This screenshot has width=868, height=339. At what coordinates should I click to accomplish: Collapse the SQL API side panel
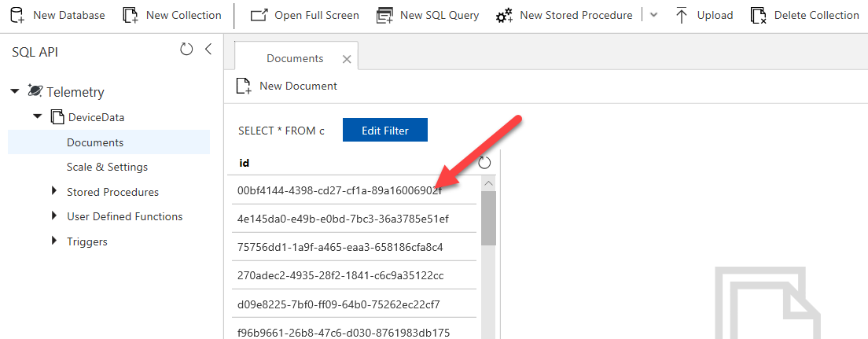tap(208, 50)
